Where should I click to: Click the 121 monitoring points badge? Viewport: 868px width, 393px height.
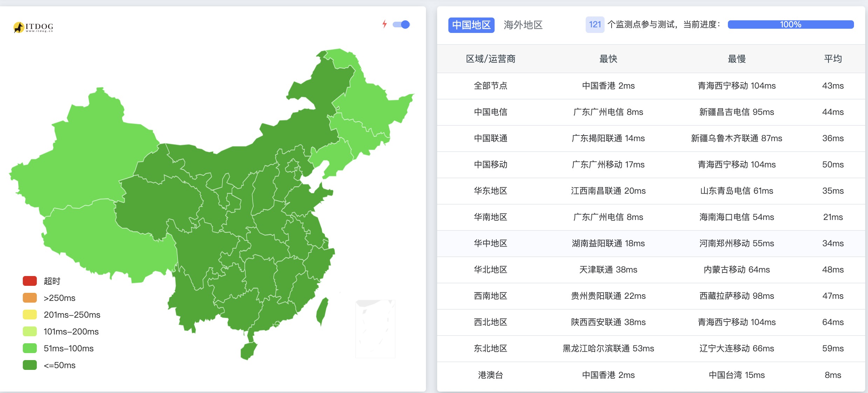pos(595,25)
